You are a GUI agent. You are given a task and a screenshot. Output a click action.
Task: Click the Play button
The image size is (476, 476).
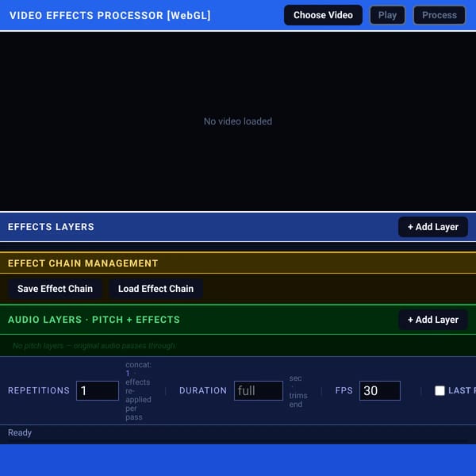[387, 15]
